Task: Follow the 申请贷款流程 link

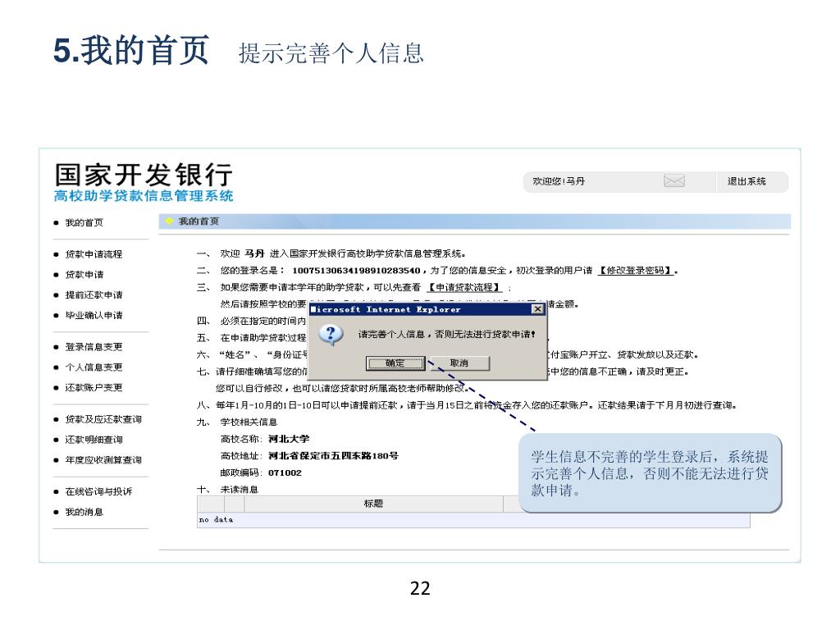Action: 464,288
